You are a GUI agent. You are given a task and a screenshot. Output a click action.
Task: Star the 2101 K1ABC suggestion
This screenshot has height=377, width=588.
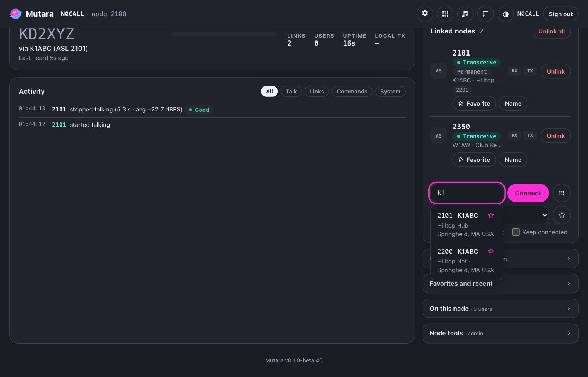(x=491, y=216)
